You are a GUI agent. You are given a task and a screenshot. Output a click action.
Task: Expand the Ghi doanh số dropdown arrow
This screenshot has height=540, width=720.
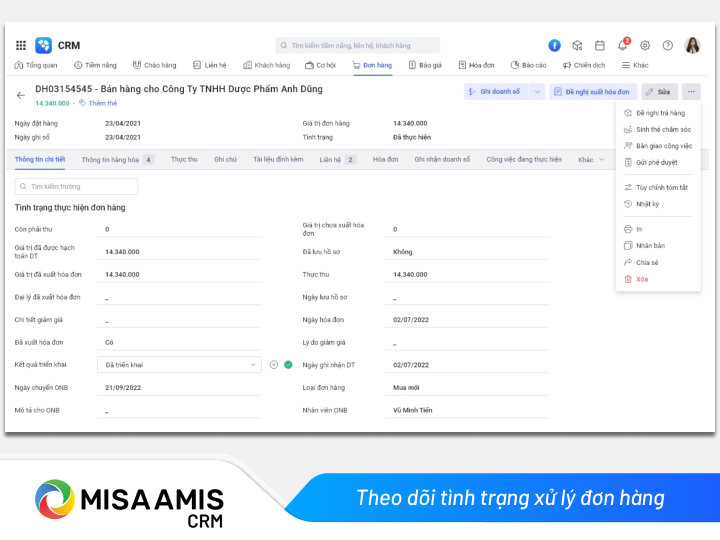(x=537, y=92)
